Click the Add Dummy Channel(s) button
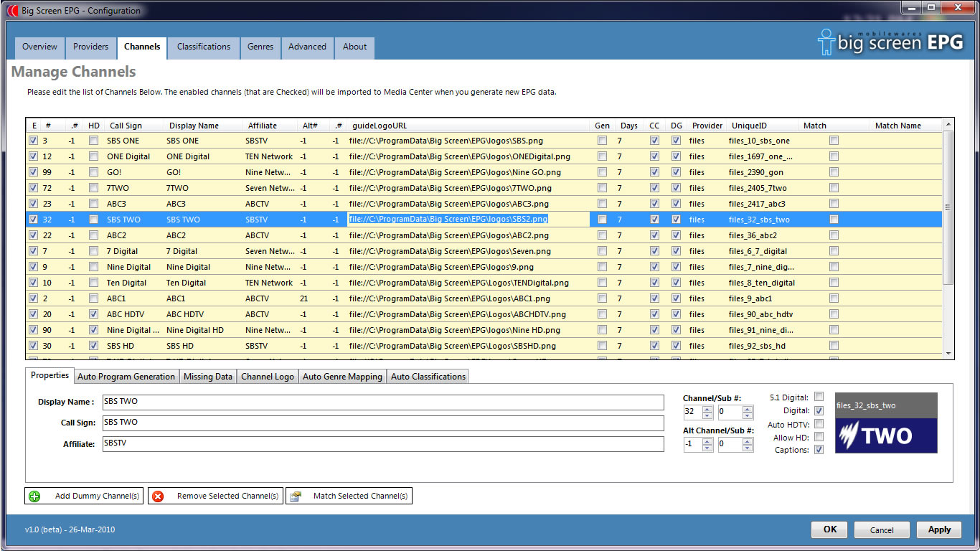 coord(84,496)
